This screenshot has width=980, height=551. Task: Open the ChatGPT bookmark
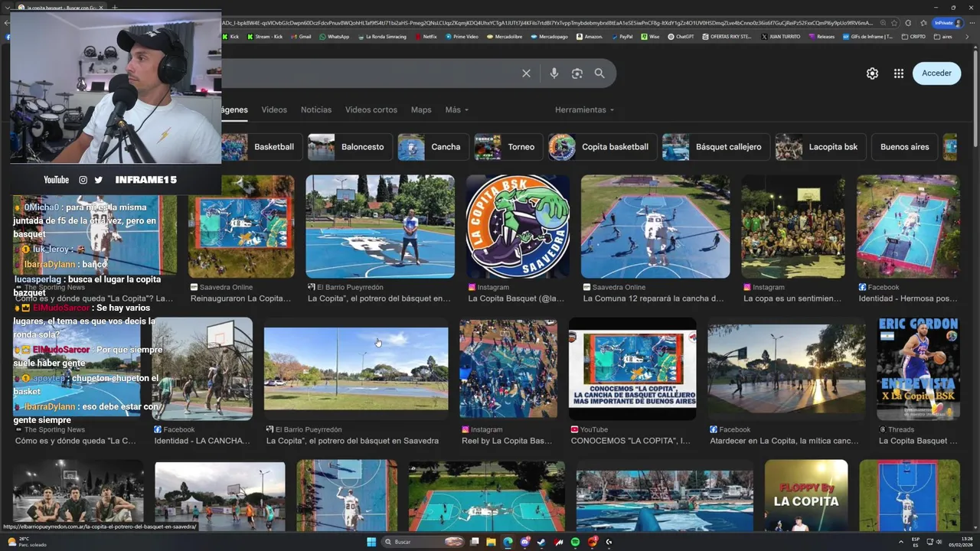[681, 37]
